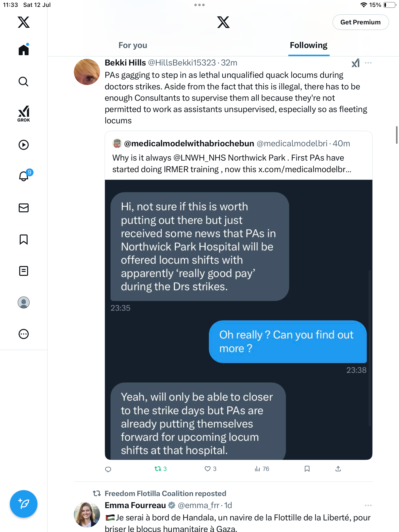Open Messages envelope icon
Image resolution: width=399 pixels, height=532 pixels.
click(x=24, y=208)
